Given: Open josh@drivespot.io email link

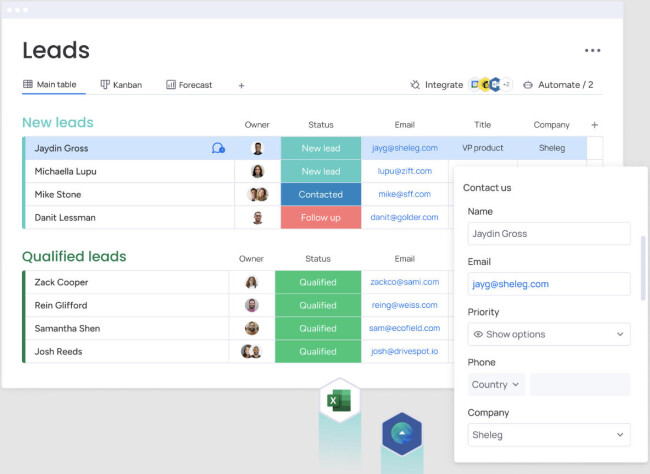Looking at the screenshot, I should (x=404, y=351).
